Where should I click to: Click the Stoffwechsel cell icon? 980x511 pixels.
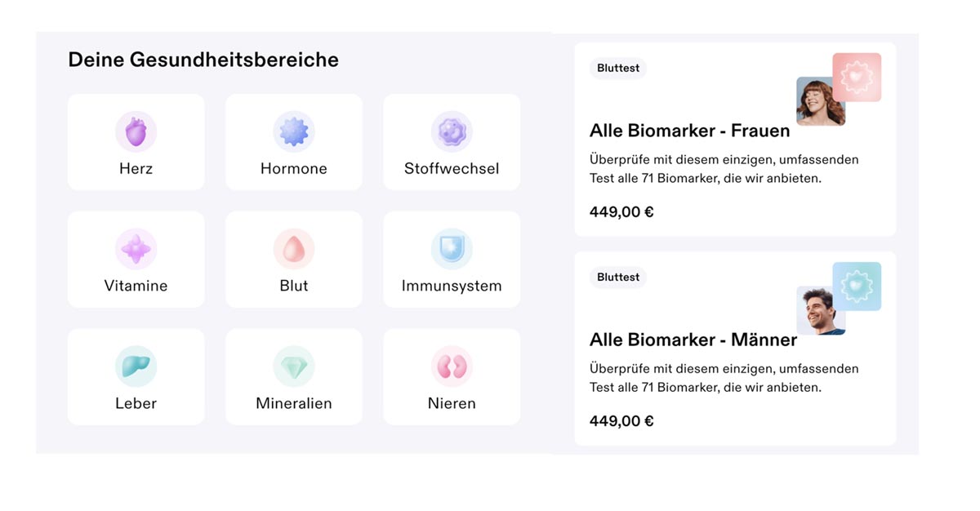(x=452, y=132)
